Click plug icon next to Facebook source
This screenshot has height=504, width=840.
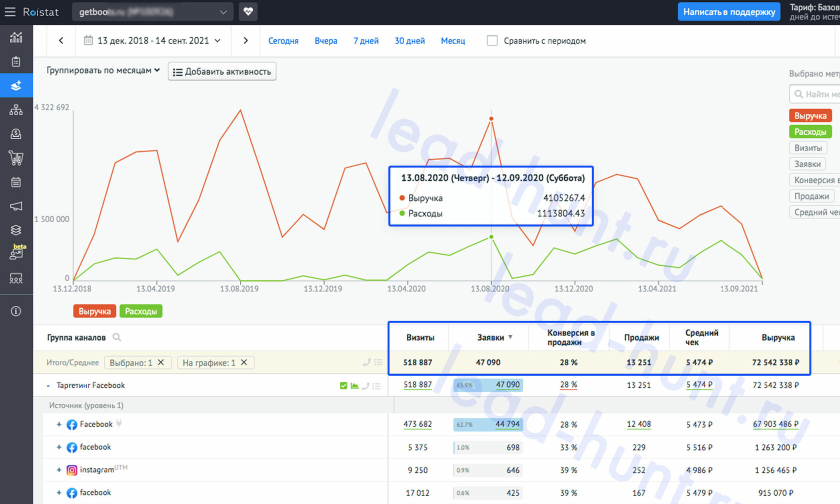pos(119,423)
